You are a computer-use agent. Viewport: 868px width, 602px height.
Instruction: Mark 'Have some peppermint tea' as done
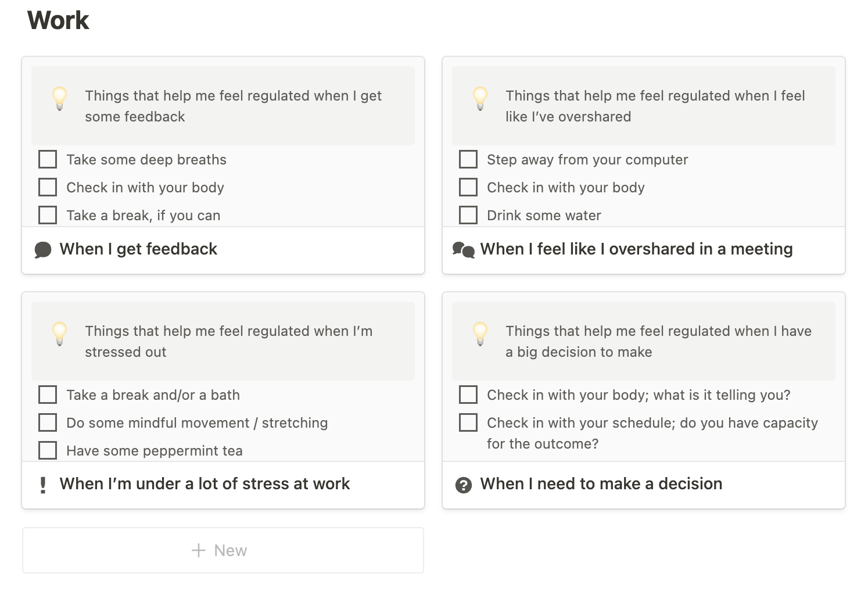[48, 450]
